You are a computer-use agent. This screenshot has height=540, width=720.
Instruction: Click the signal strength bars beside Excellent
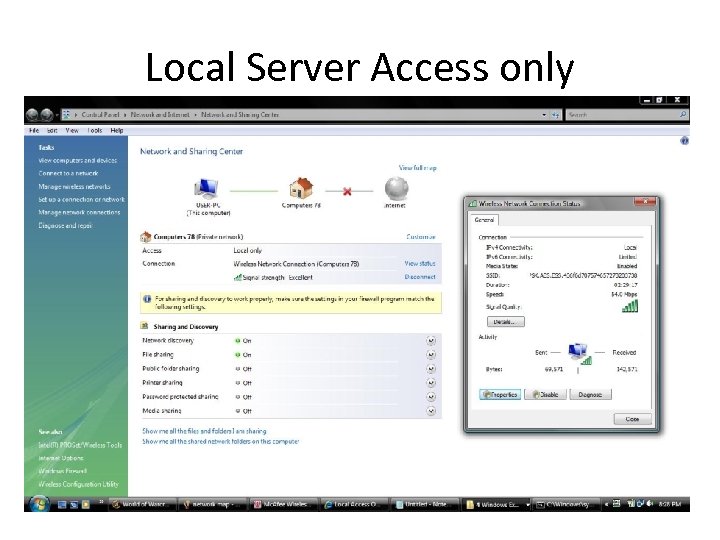(x=238, y=277)
